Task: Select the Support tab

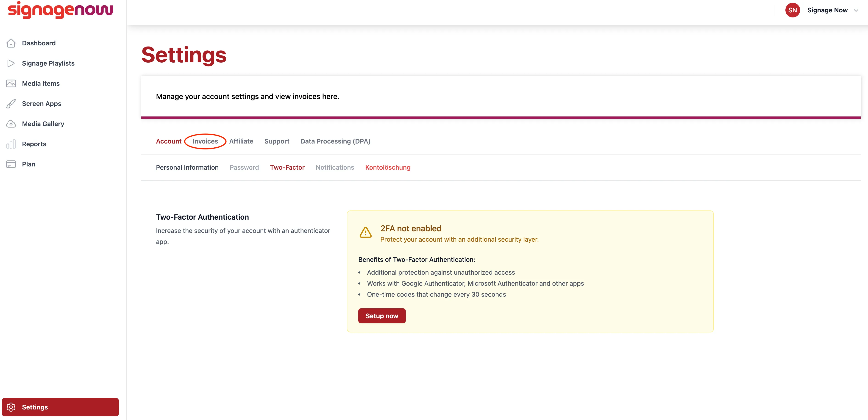Action: point(277,141)
